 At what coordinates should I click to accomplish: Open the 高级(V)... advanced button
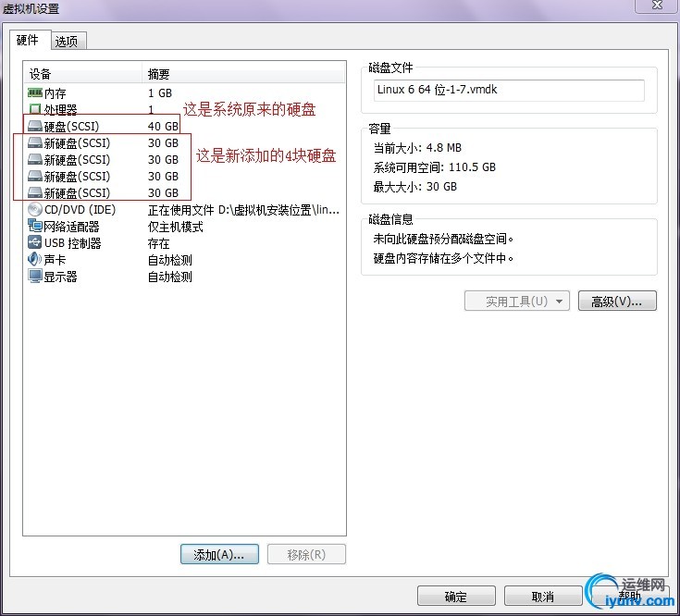(617, 301)
